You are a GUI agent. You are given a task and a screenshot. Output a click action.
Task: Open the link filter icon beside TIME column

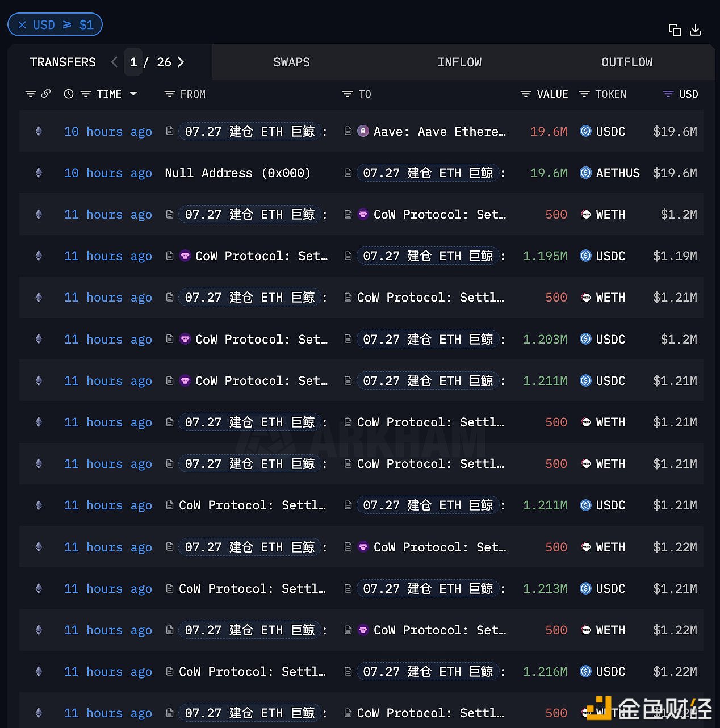click(x=46, y=94)
